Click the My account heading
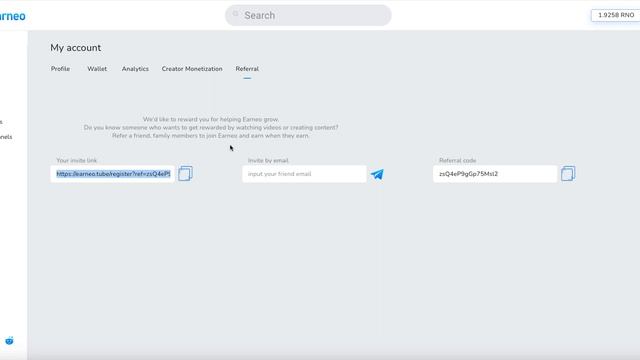Image resolution: width=640 pixels, height=360 pixels. click(x=76, y=48)
